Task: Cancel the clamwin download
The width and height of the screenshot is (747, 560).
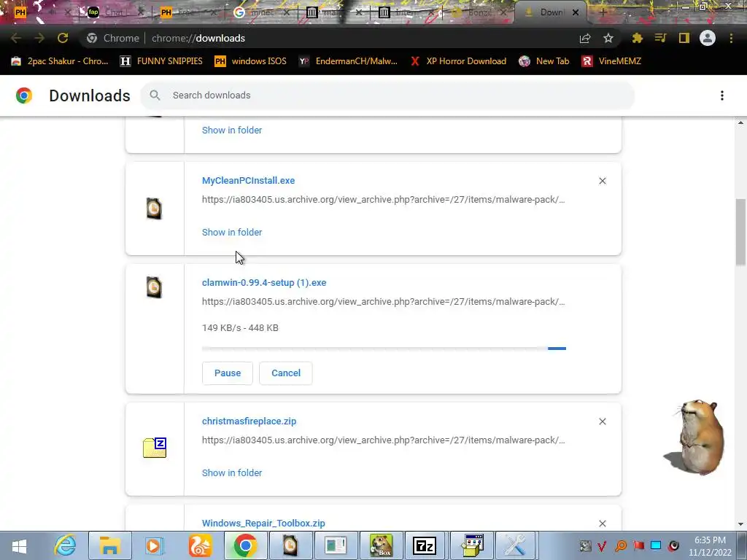Action: [286, 373]
